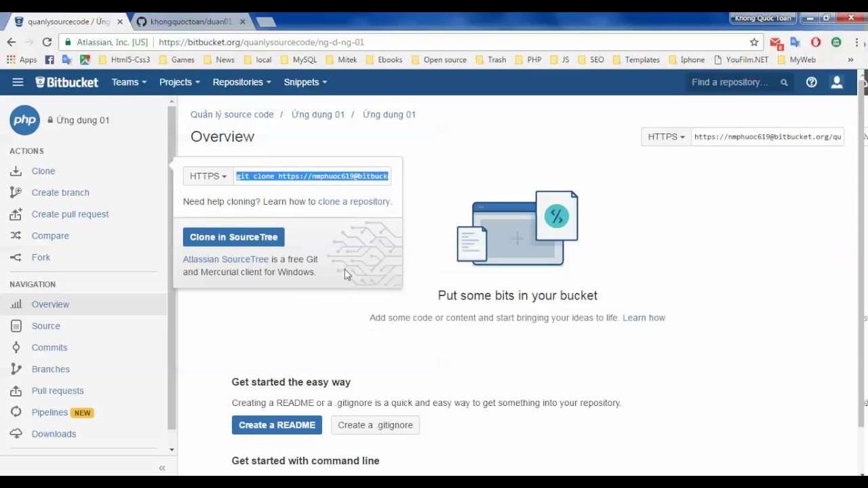This screenshot has height=488, width=868.
Task: Click the Branches icon in sidebar
Action: tap(16, 369)
